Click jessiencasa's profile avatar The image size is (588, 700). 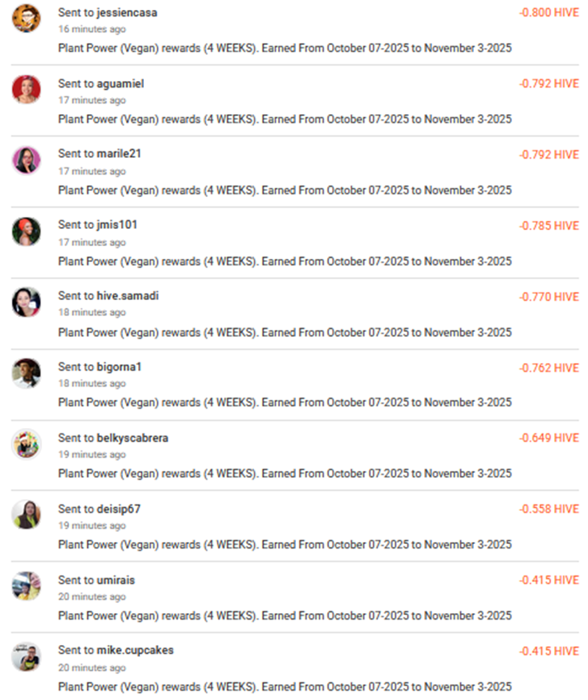pos(27,18)
